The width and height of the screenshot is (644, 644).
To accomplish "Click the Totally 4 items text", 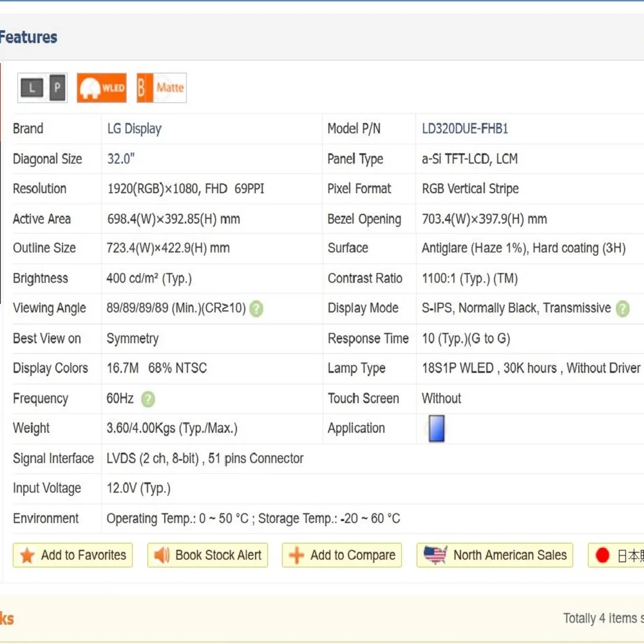I will click(603, 618).
